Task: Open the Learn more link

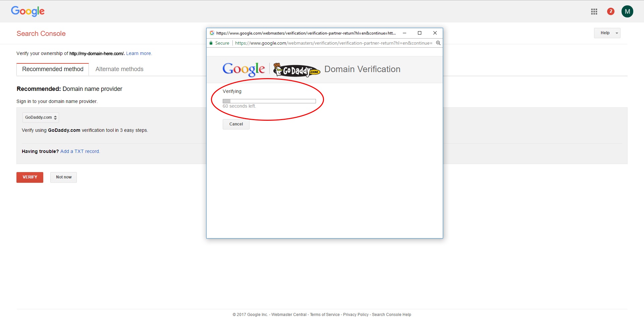Action: tap(139, 53)
